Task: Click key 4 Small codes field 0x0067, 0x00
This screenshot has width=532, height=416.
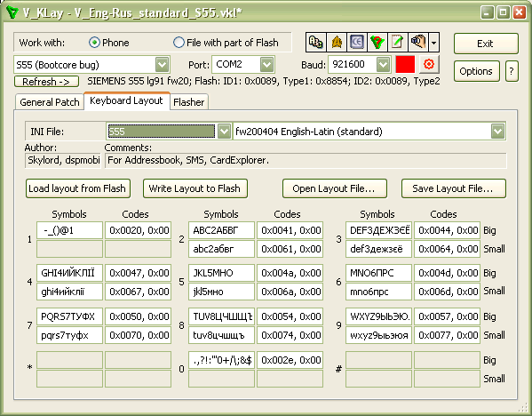Action: point(138,292)
